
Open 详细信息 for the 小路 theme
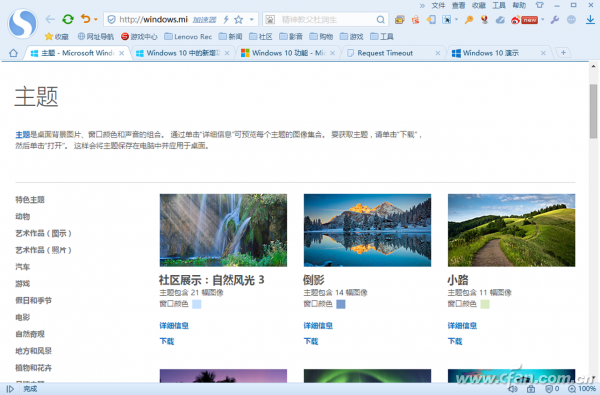[x=462, y=326]
